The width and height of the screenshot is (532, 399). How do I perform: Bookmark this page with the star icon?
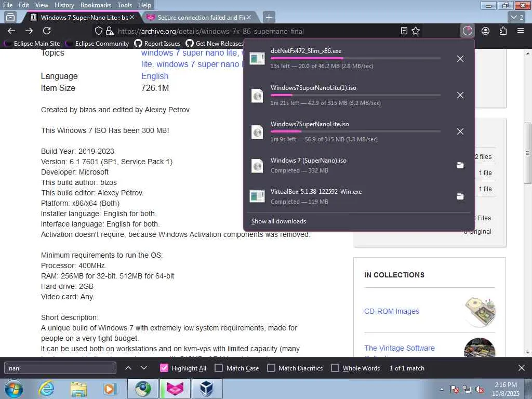[x=416, y=31]
